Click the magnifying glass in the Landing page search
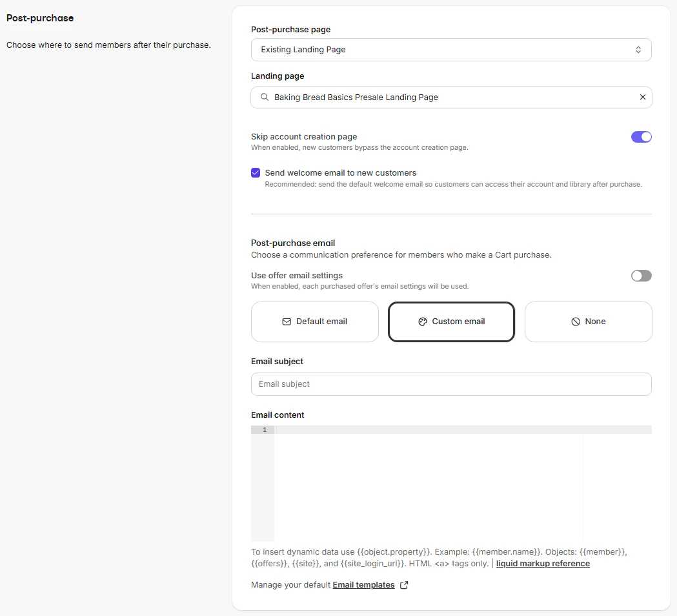The height and width of the screenshot is (616, 677). click(x=263, y=96)
